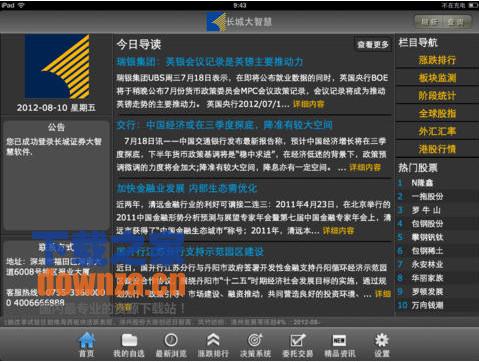Click the 详细 link of the last article

[x=383, y=294]
